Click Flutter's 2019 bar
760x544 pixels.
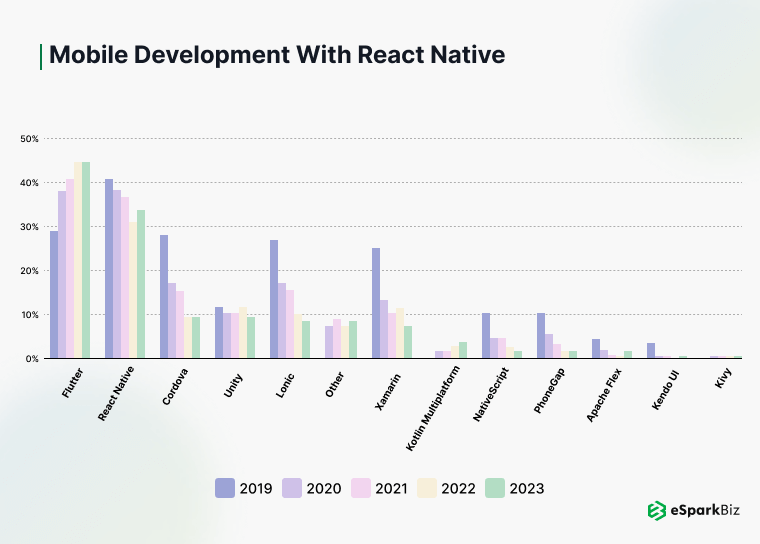coord(54,295)
